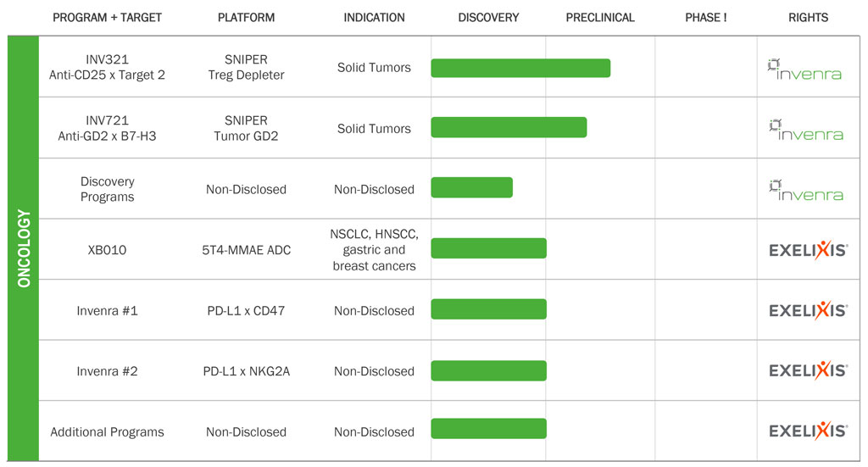This screenshot has width=868, height=467.
Task: Select the vertical ONCOLOGY sidebar label
Action: coord(23,248)
